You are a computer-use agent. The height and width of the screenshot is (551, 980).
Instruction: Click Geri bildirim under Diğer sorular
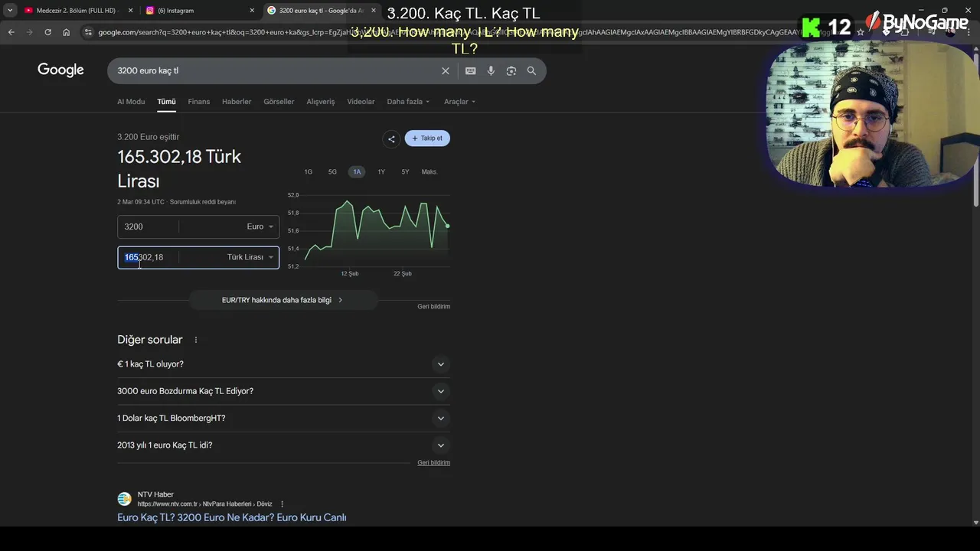pos(433,463)
